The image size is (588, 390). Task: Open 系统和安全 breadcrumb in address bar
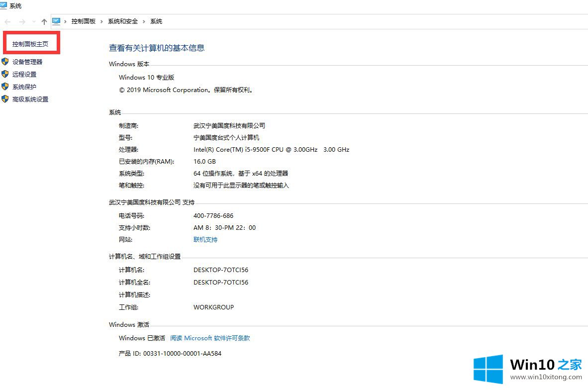pyautogui.click(x=123, y=21)
